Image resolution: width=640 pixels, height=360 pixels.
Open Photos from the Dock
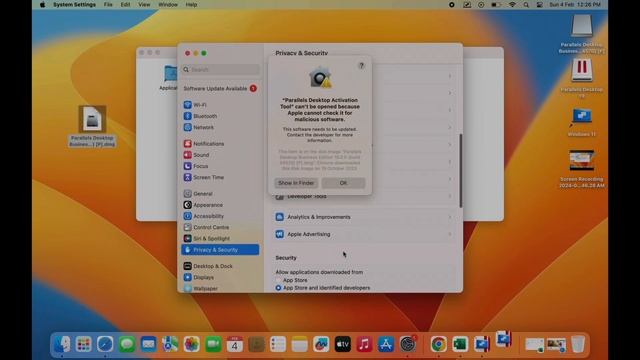[191, 344]
